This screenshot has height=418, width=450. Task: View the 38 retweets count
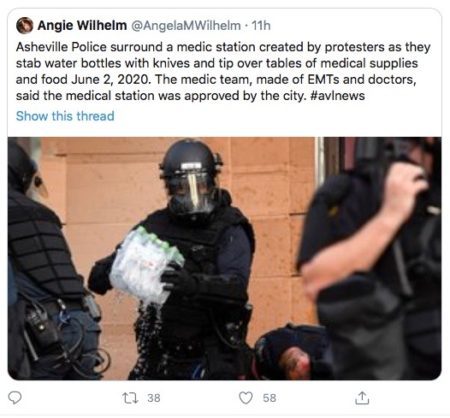(x=154, y=398)
